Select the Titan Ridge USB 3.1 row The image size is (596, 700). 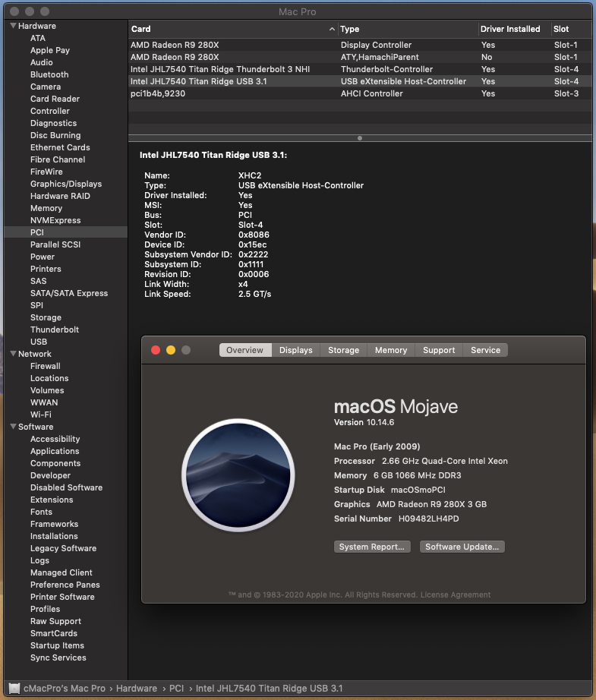point(360,81)
